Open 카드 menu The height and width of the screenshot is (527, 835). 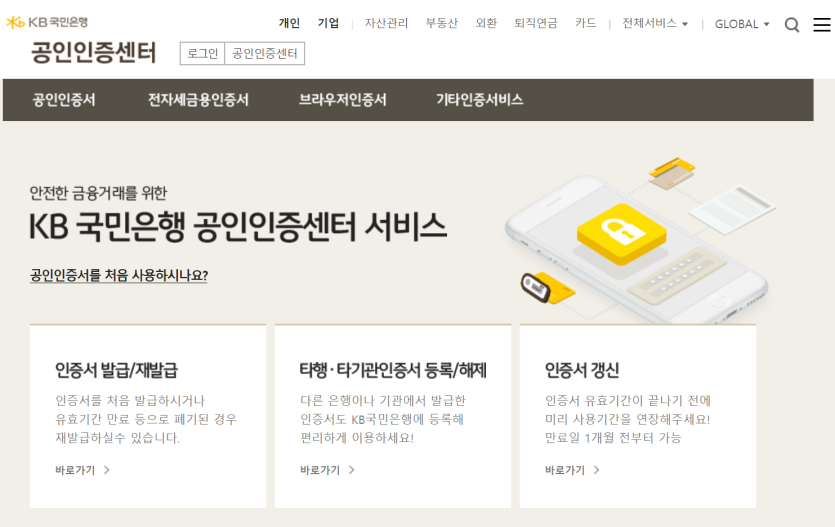tap(585, 23)
